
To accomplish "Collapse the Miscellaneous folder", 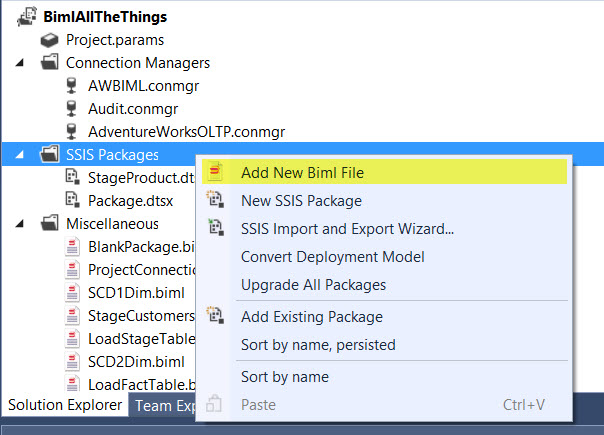I will (20, 223).
